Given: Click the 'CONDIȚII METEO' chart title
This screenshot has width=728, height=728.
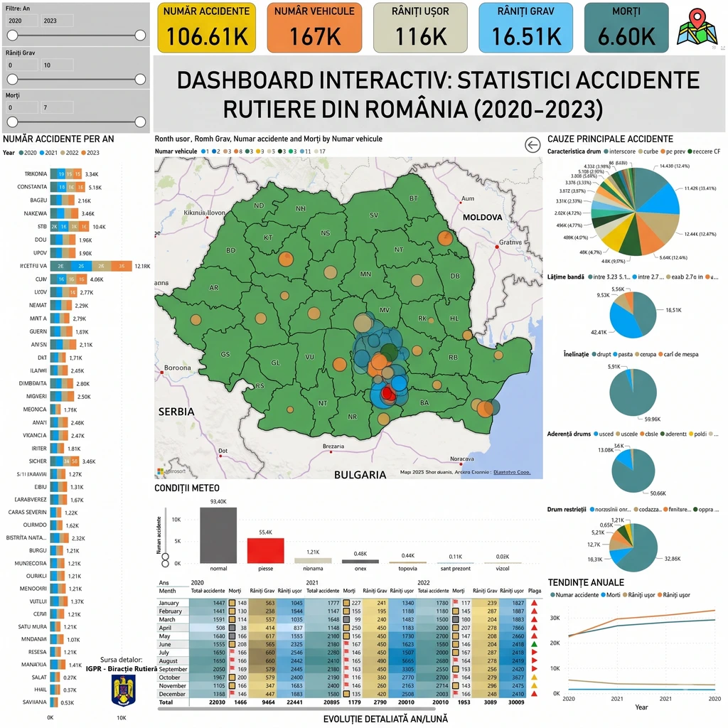Looking at the screenshot, I should click(187, 488).
